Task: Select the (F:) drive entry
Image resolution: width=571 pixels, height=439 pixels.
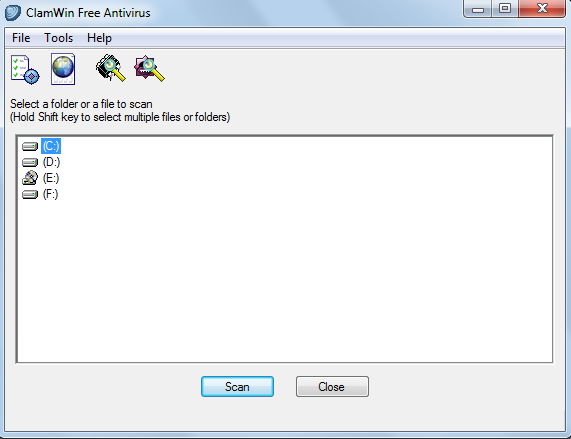Action: coord(50,194)
